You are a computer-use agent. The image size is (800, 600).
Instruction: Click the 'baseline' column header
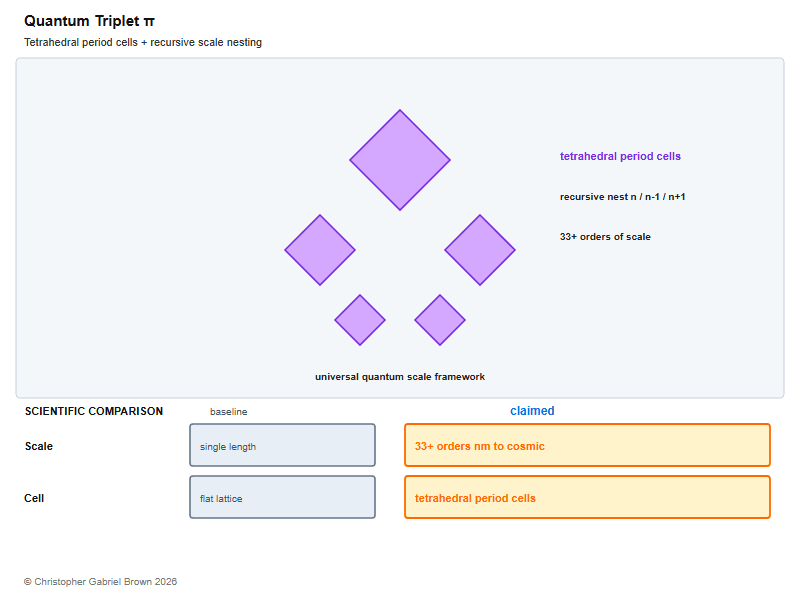(x=229, y=412)
